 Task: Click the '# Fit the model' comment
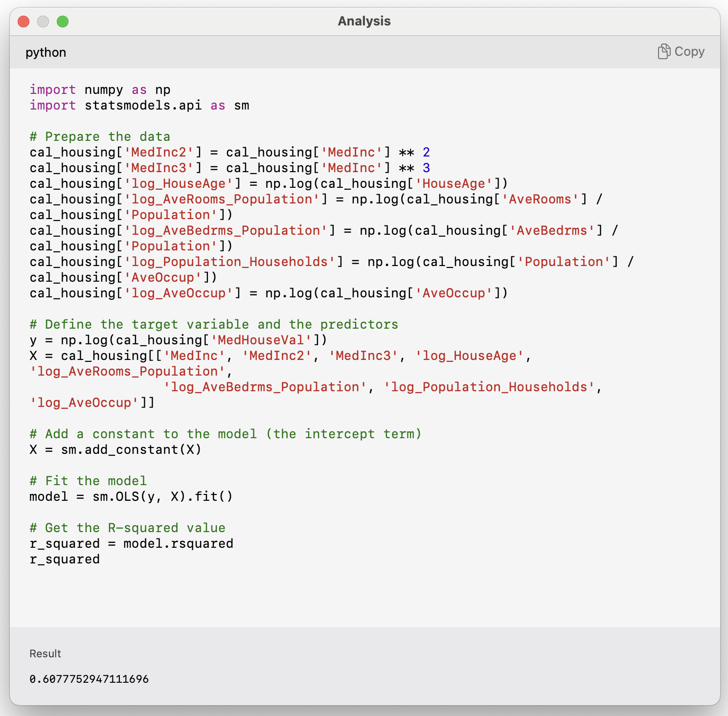click(88, 481)
